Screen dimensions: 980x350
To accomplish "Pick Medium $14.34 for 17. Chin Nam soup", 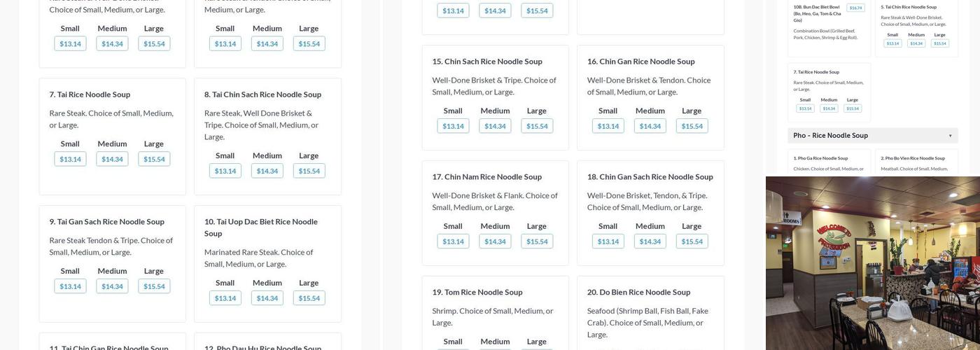I will [495, 241].
